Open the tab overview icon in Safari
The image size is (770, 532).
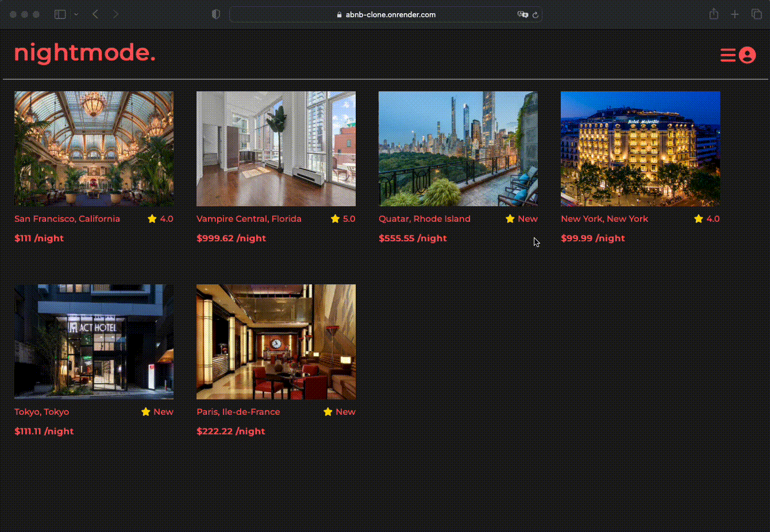point(756,14)
